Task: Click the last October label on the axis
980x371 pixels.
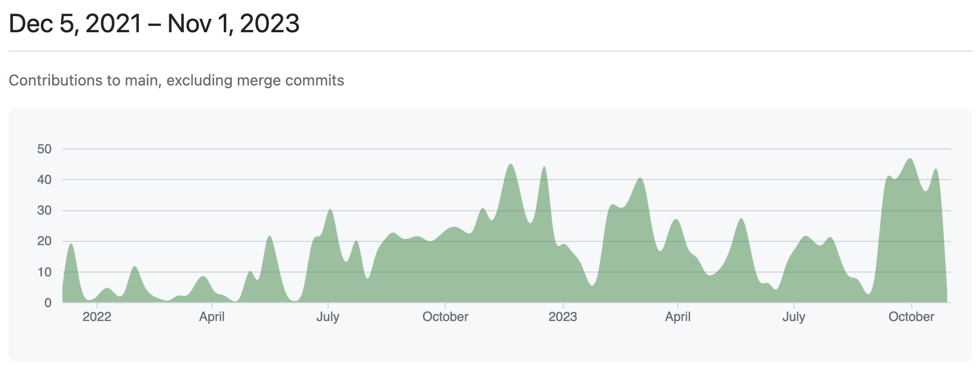Action: coord(911,317)
